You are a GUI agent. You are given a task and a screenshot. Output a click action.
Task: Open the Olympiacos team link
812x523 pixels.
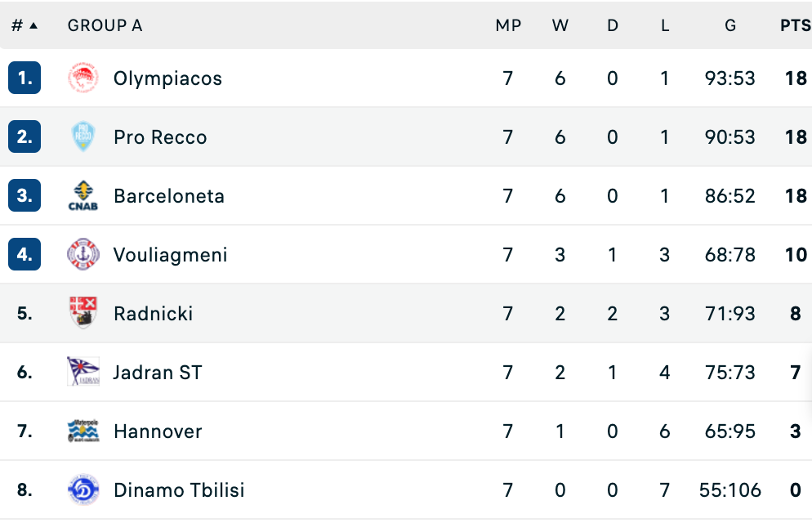pos(167,78)
